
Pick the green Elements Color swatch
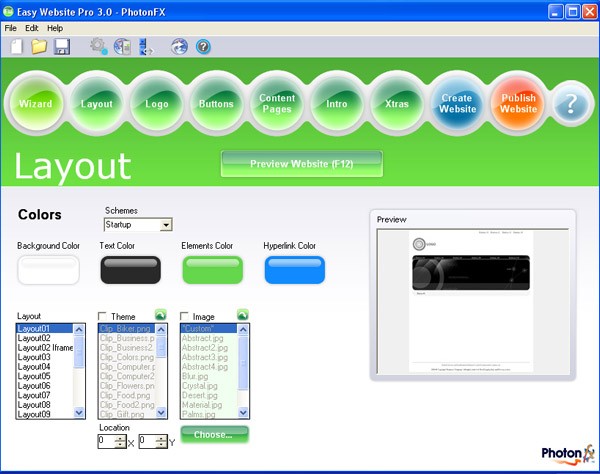(212, 270)
